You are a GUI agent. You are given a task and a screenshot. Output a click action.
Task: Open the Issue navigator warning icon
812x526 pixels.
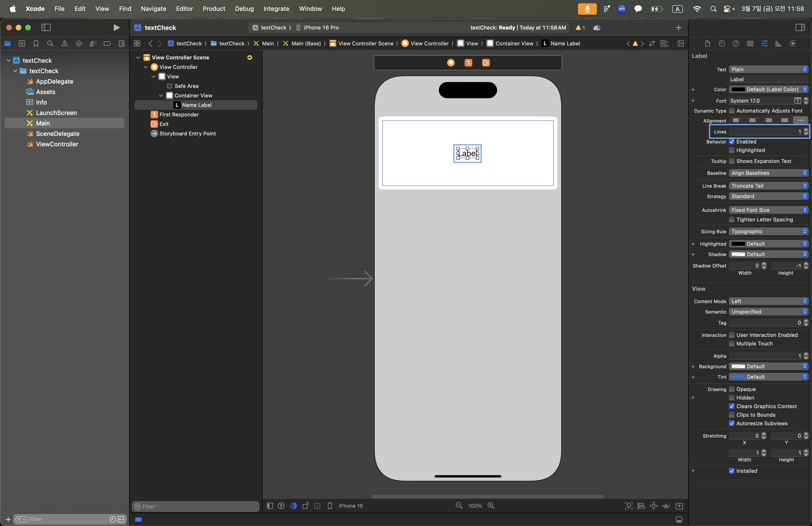click(65, 43)
